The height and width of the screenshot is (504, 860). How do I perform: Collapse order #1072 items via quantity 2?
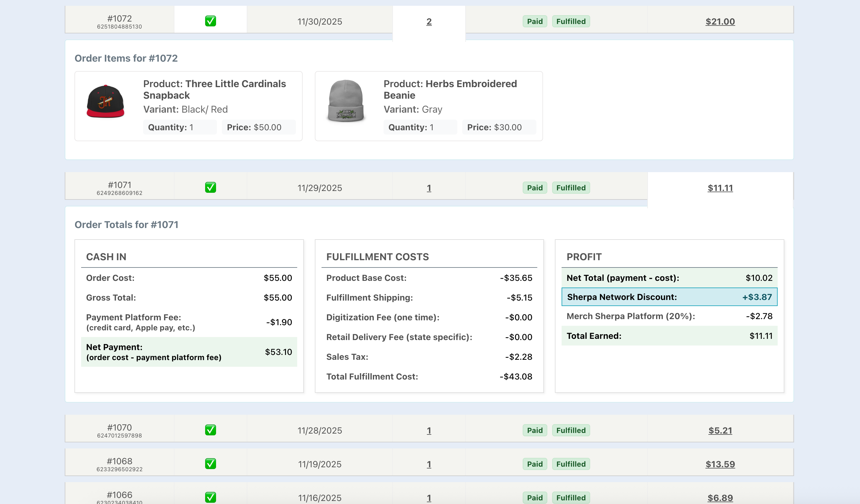tap(429, 22)
